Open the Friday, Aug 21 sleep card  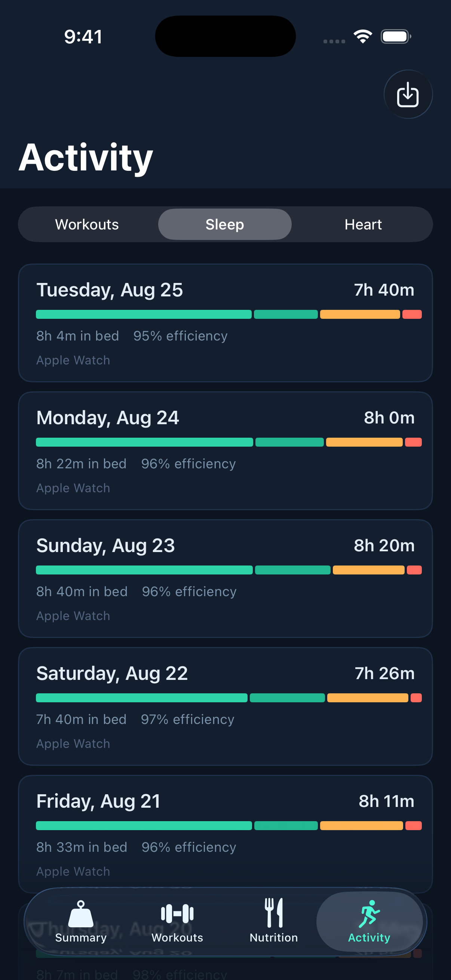(225, 834)
